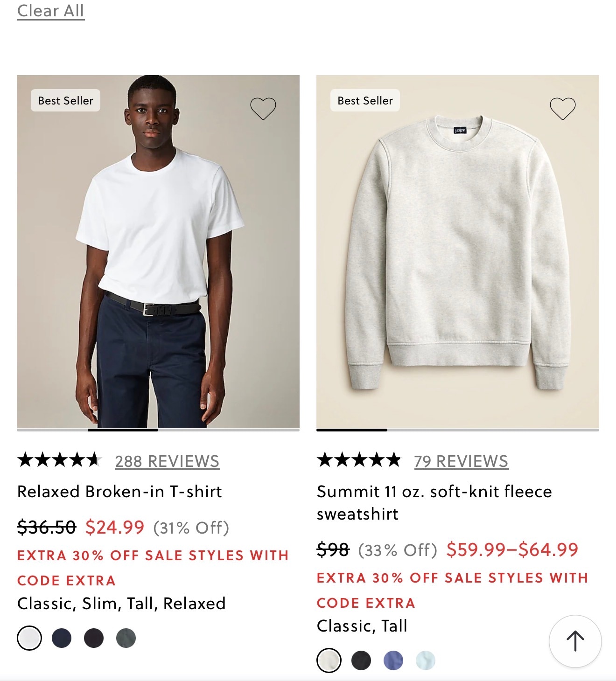The width and height of the screenshot is (616, 681).
Task: Open the 79 Reviews link
Action: point(461,461)
